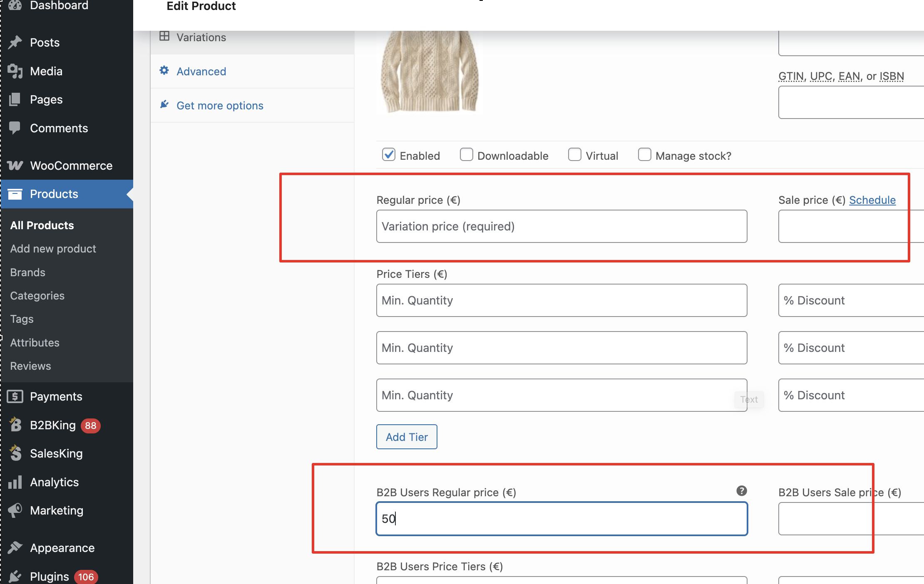Open All Products submenu item
The image size is (924, 584).
coord(42,225)
